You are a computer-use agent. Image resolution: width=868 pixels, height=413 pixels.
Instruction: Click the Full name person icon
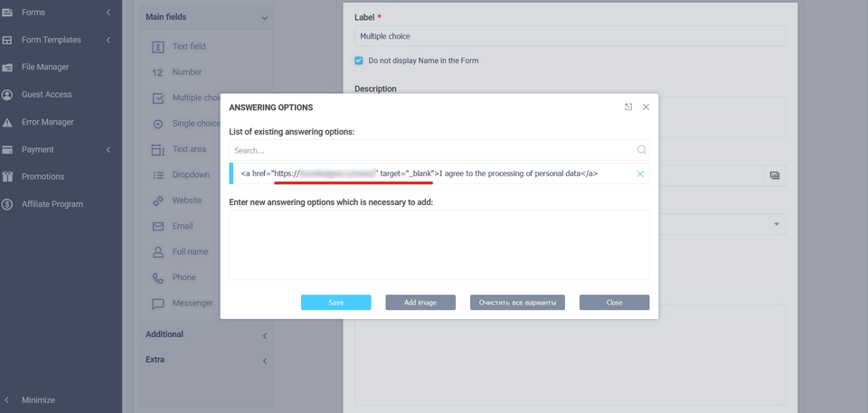157,252
